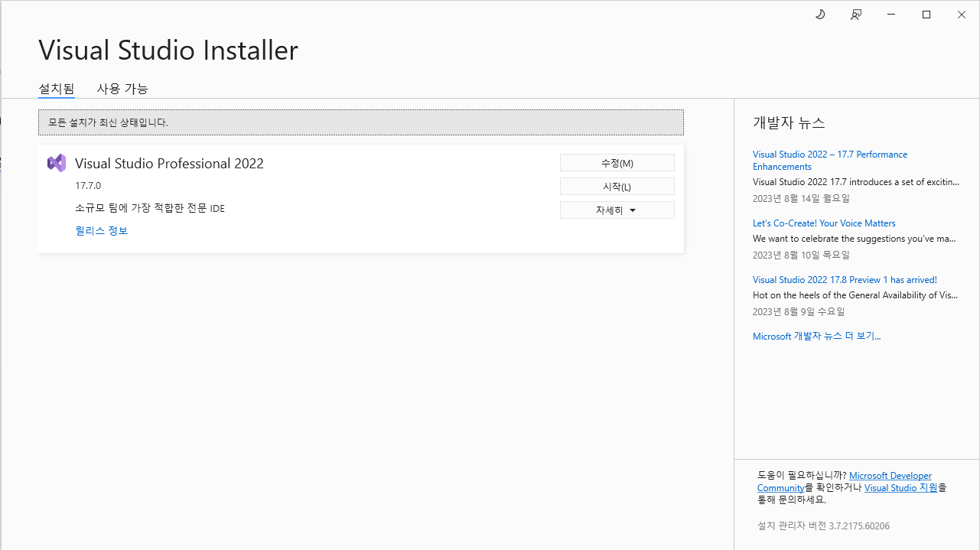Switch to the 설치됨 tab
Image resolution: width=980 pixels, height=550 pixels.
[57, 89]
